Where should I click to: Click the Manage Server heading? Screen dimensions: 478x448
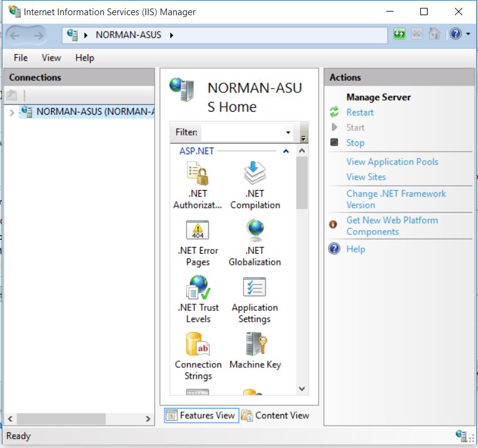click(378, 97)
